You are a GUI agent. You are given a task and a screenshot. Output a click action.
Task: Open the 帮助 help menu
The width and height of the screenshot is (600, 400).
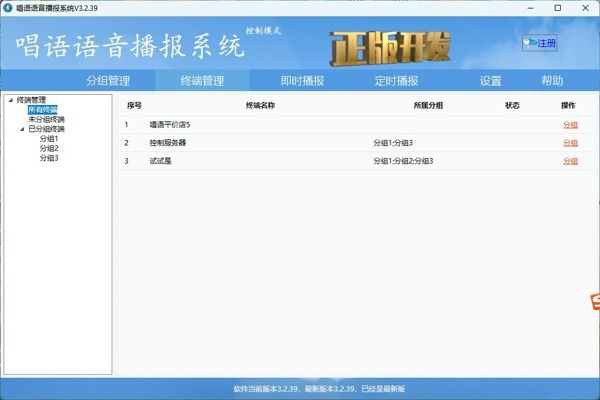coord(552,81)
